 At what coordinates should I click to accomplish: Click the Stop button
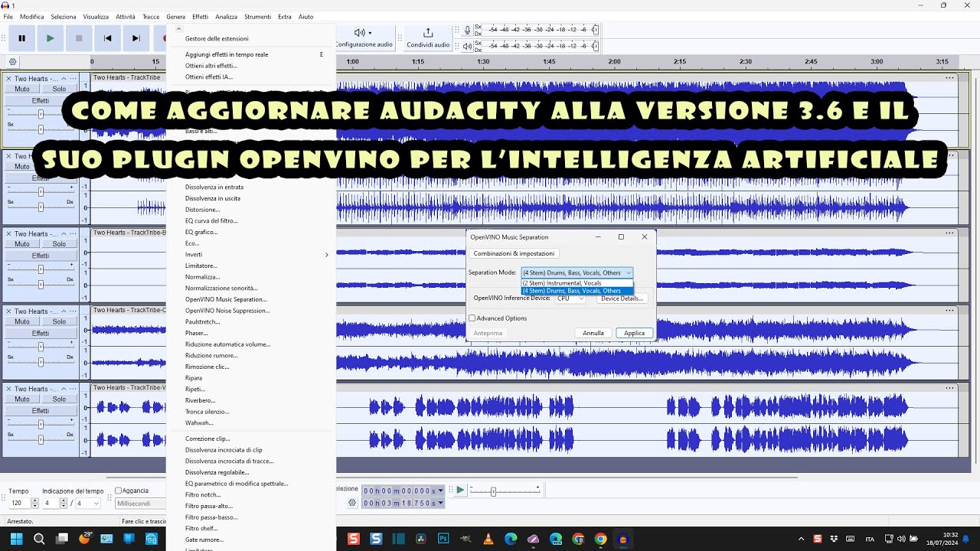click(x=79, y=38)
